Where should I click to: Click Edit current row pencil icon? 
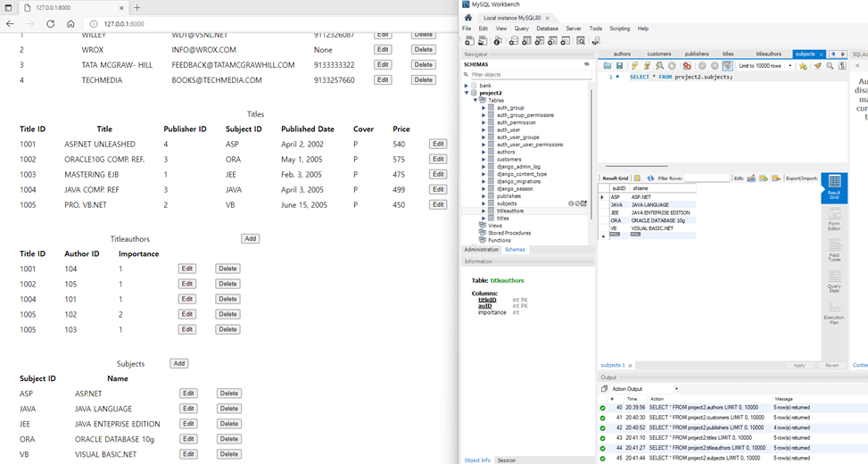751,178
